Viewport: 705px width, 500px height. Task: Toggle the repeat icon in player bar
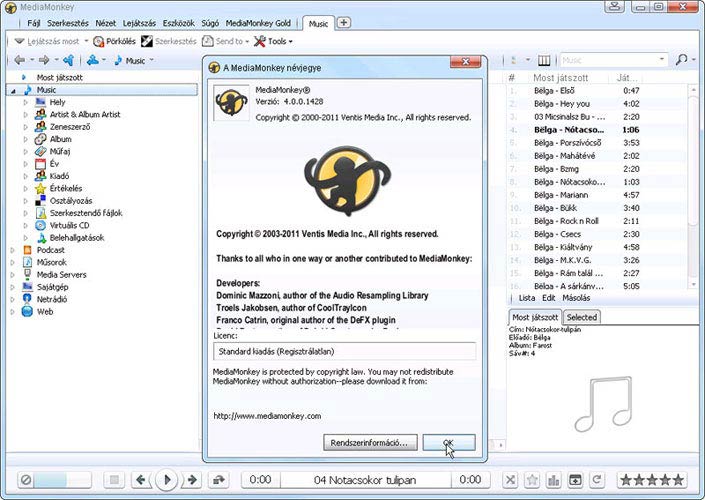click(x=598, y=480)
